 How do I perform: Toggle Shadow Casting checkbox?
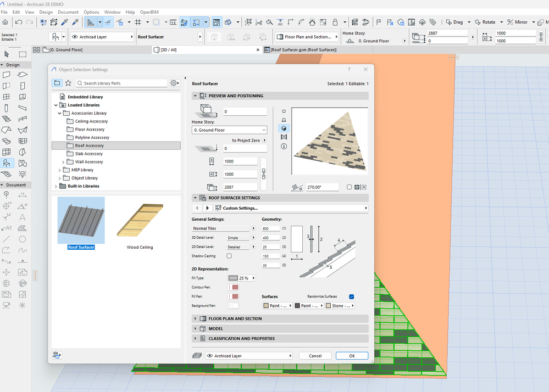(x=229, y=256)
